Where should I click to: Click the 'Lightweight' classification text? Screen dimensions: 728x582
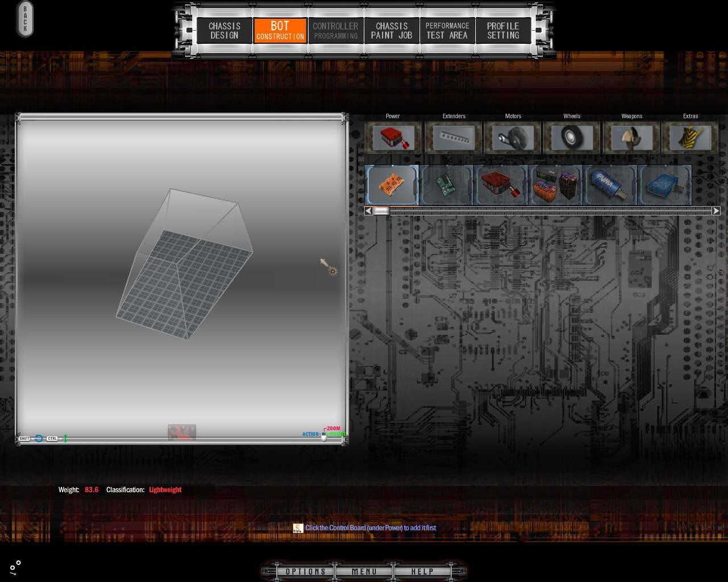point(166,490)
